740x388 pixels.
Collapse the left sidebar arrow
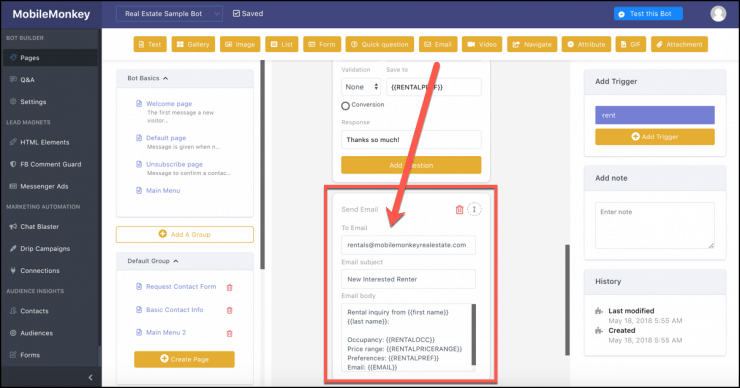(91, 377)
